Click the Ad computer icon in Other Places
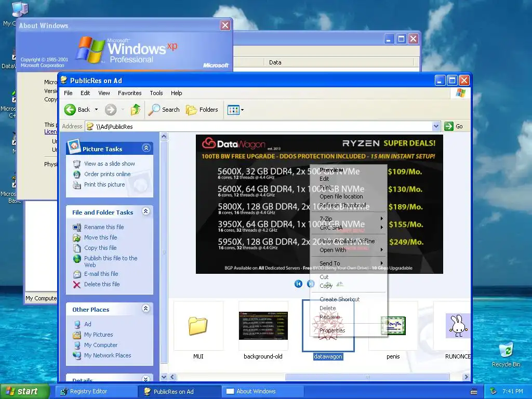Image resolution: width=532 pixels, height=399 pixels. tap(77, 324)
